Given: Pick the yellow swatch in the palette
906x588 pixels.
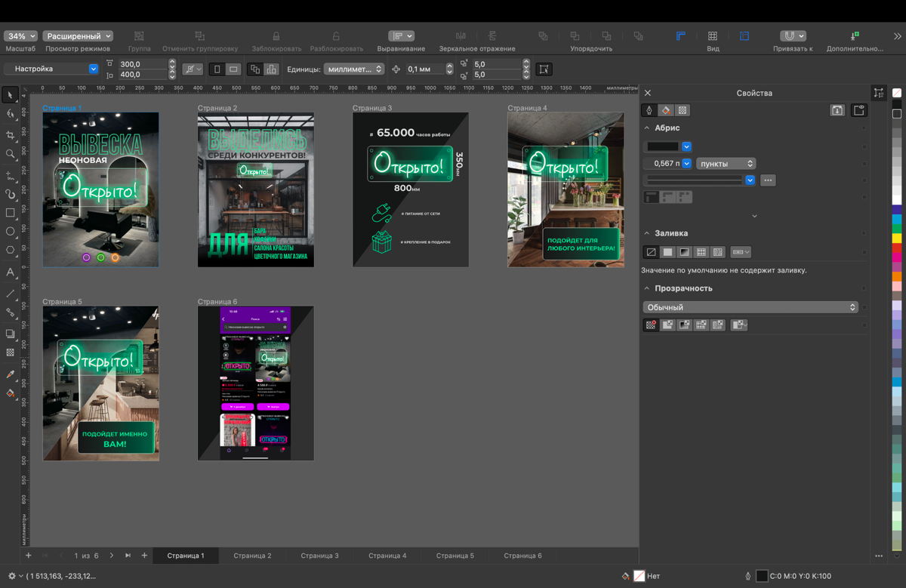Looking at the screenshot, I should coord(896,239).
